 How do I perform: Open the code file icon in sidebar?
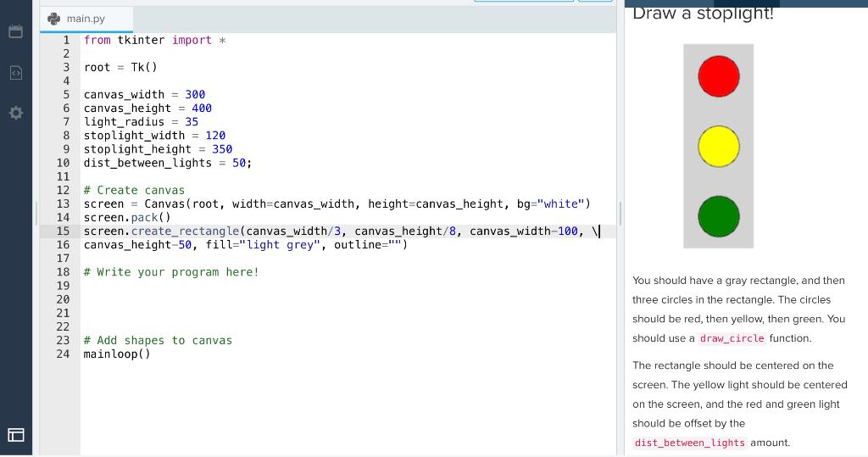click(x=16, y=72)
